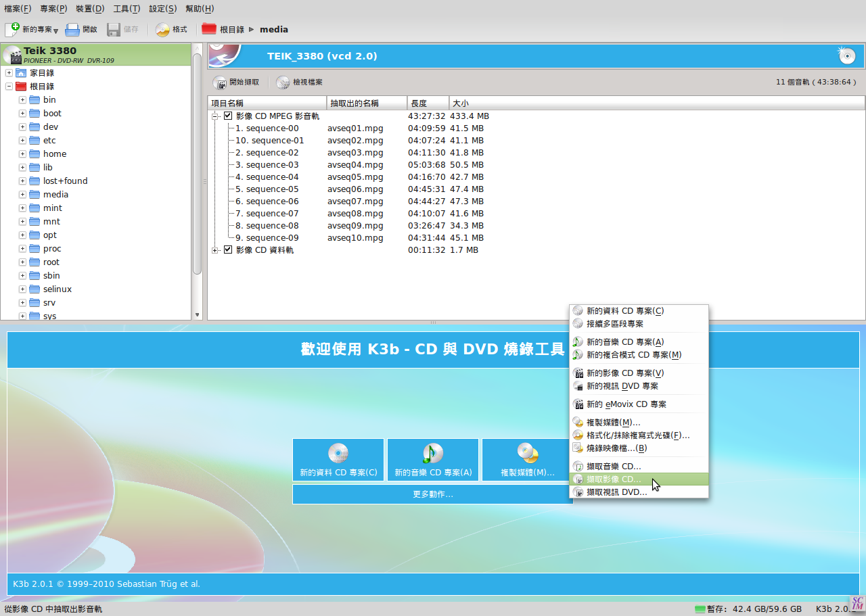Screen dimensions: 866x616
Task: Click the 檢視檔案 view files icon
Action: coord(283,82)
